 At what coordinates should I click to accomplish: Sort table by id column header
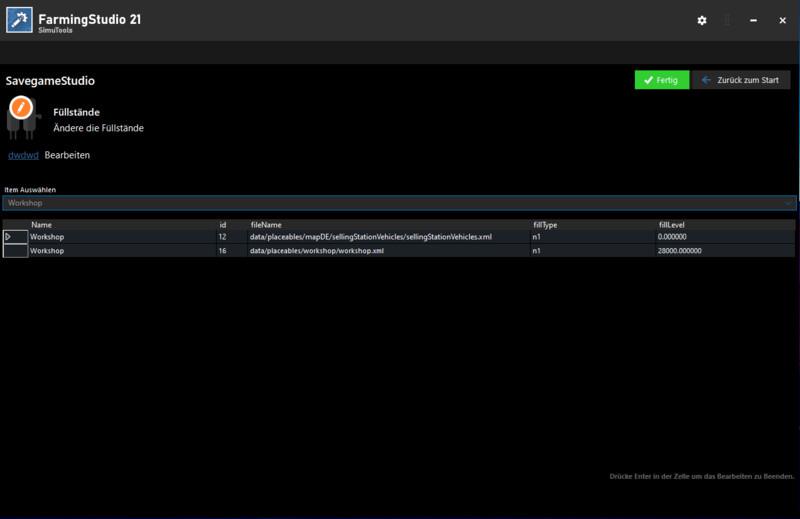click(230, 225)
